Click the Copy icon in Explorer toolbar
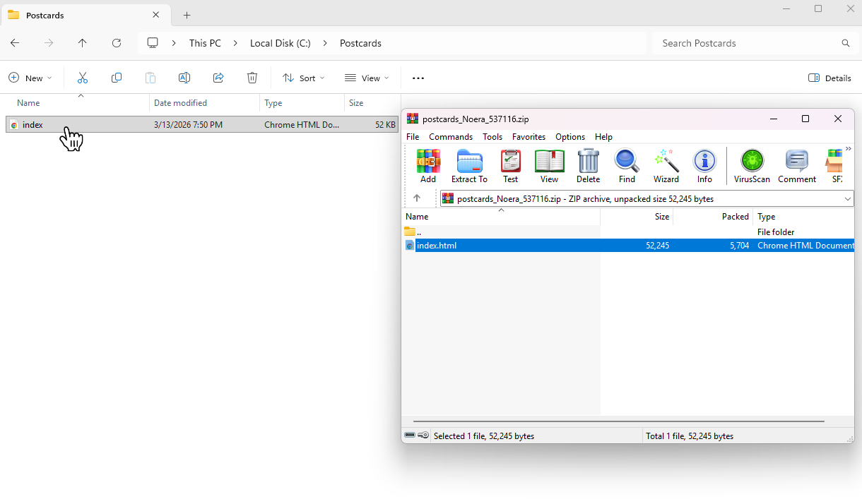 (117, 78)
